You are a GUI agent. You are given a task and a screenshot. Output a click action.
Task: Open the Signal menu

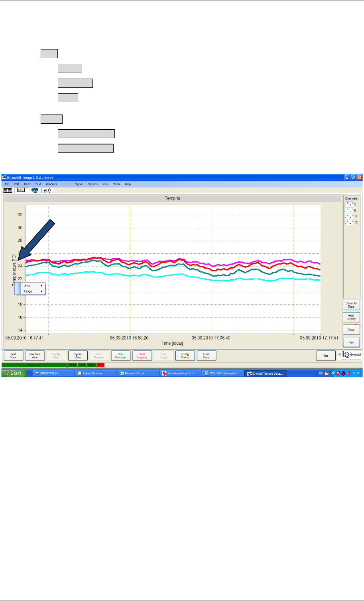click(x=79, y=184)
